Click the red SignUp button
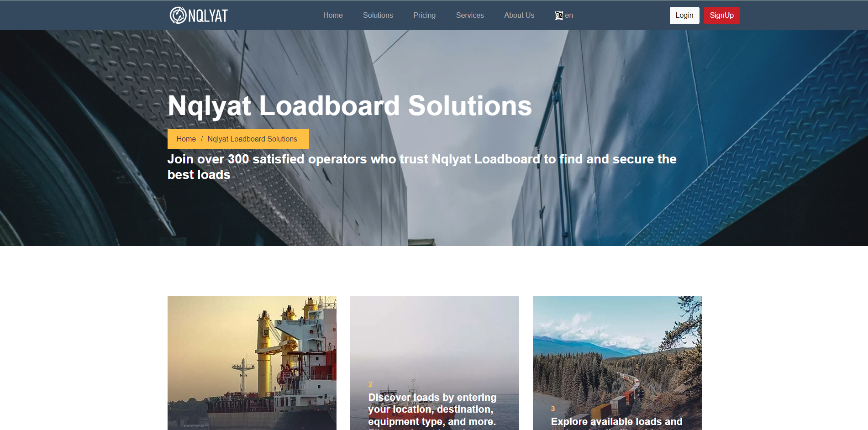 pos(721,16)
